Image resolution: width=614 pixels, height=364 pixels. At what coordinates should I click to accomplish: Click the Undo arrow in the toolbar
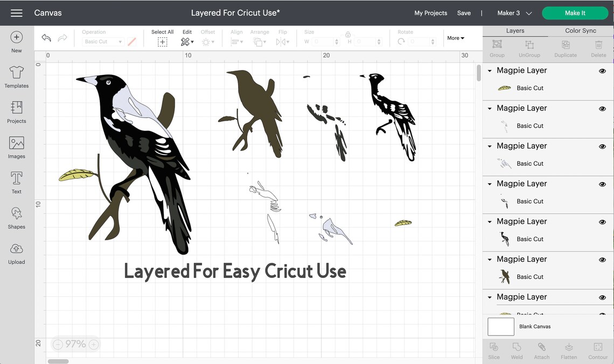46,38
